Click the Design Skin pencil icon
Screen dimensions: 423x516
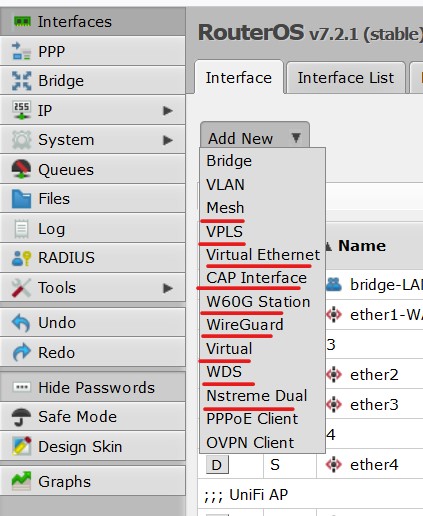21,446
